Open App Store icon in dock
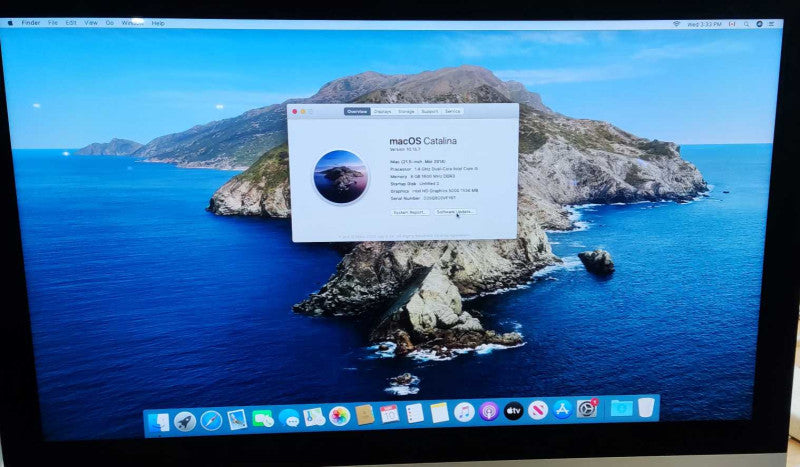This screenshot has width=800, height=467. point(562,409)
